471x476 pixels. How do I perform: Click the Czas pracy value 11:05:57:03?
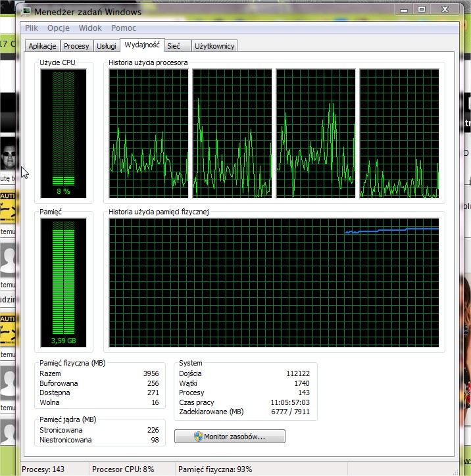tap(290, 402)
